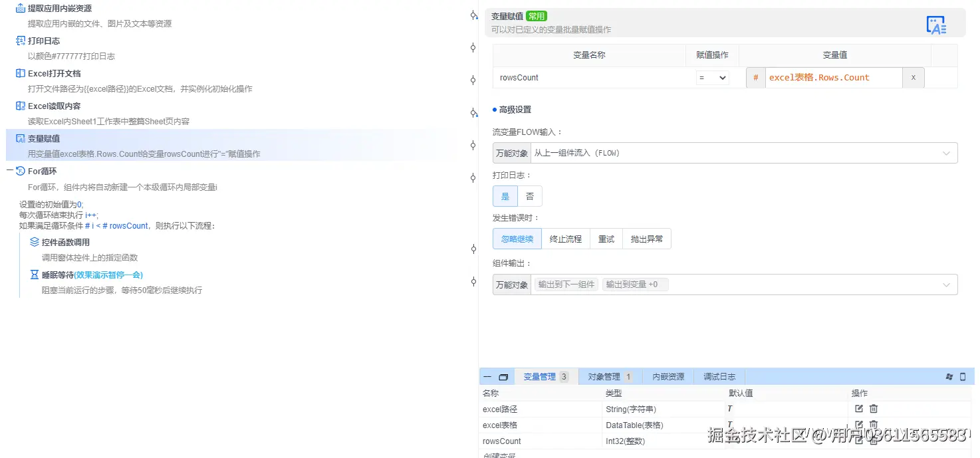
Task: Switch to the 对象管理 tab
Action: [610, 377]
